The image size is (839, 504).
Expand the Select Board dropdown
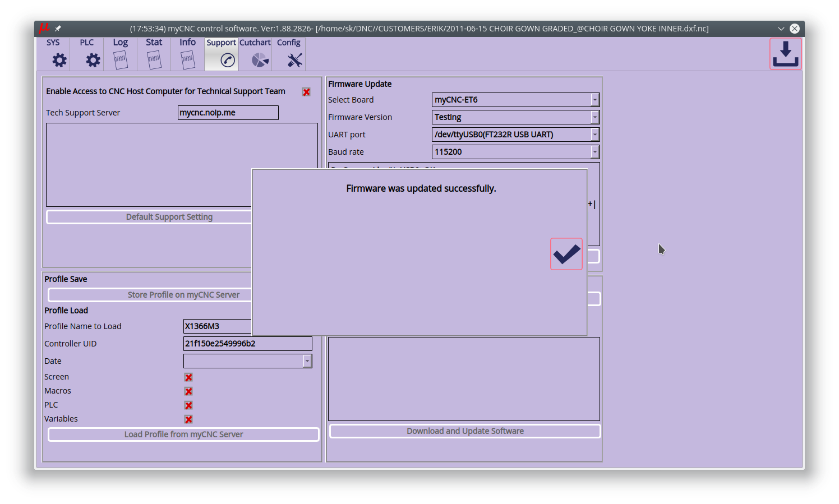[x=594, y=100]
